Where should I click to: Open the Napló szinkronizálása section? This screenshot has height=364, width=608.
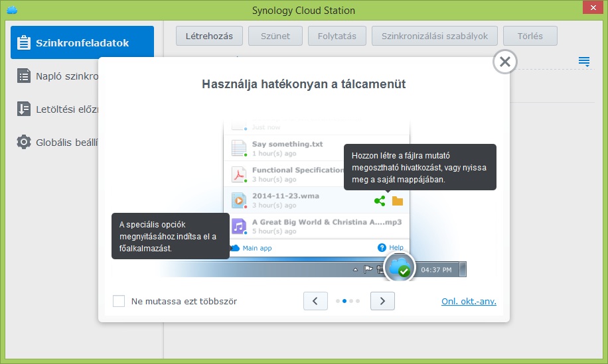coord(57,76)
